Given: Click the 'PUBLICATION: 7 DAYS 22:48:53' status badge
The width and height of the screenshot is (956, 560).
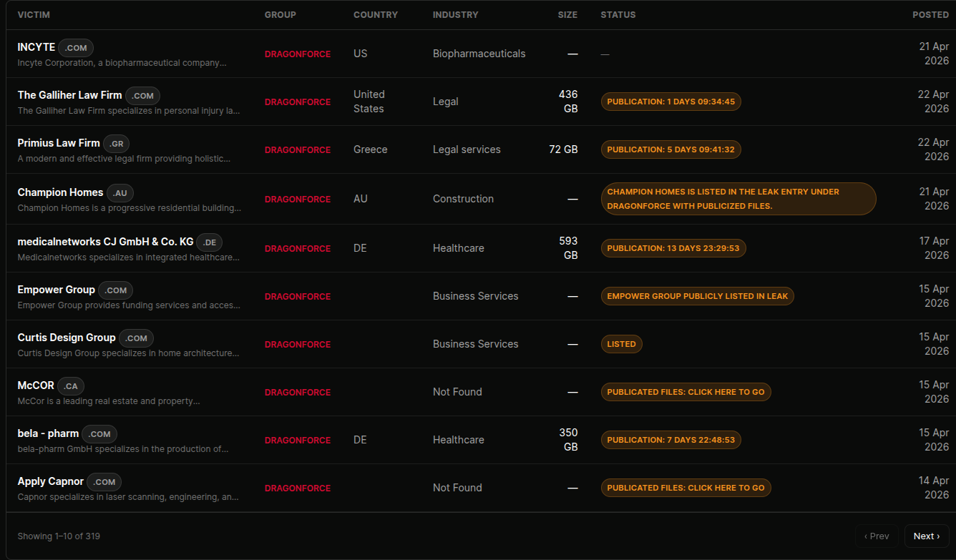Looking at the screenshot, I should tap(671, 440).
